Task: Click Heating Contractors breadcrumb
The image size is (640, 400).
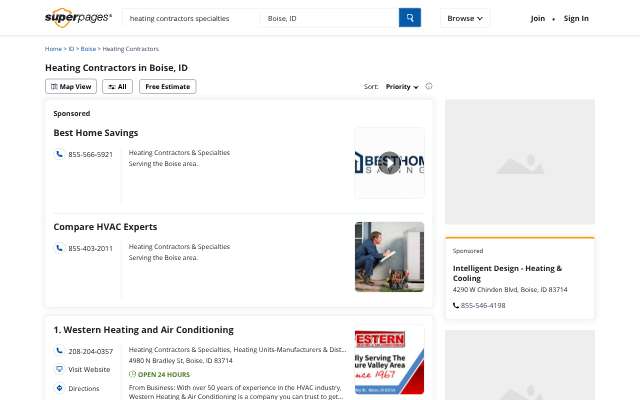Action: coord(131,49)
